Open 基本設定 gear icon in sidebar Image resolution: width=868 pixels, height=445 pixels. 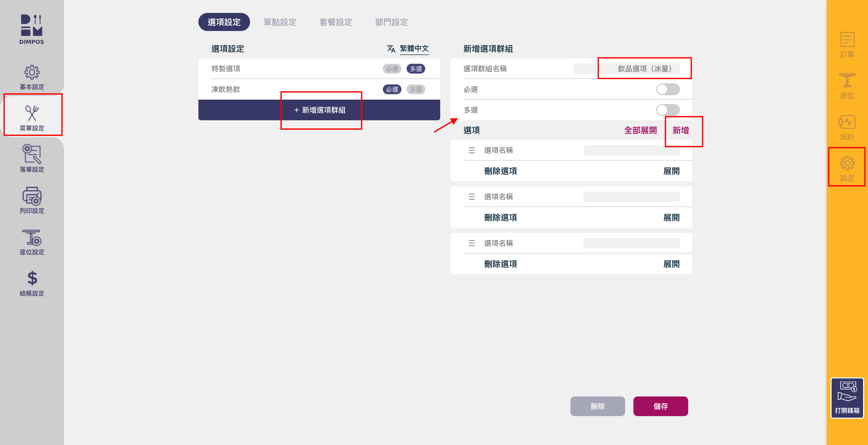(32, 72)
